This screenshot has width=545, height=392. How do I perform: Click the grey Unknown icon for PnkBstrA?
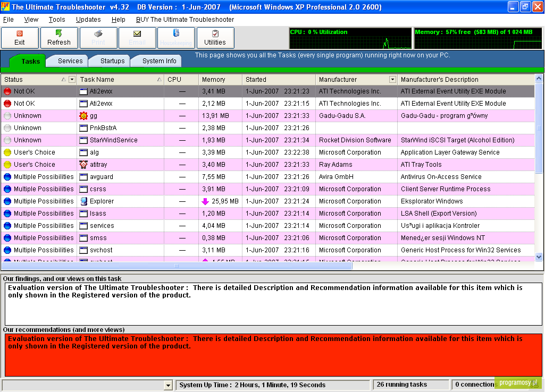[7, 128]
